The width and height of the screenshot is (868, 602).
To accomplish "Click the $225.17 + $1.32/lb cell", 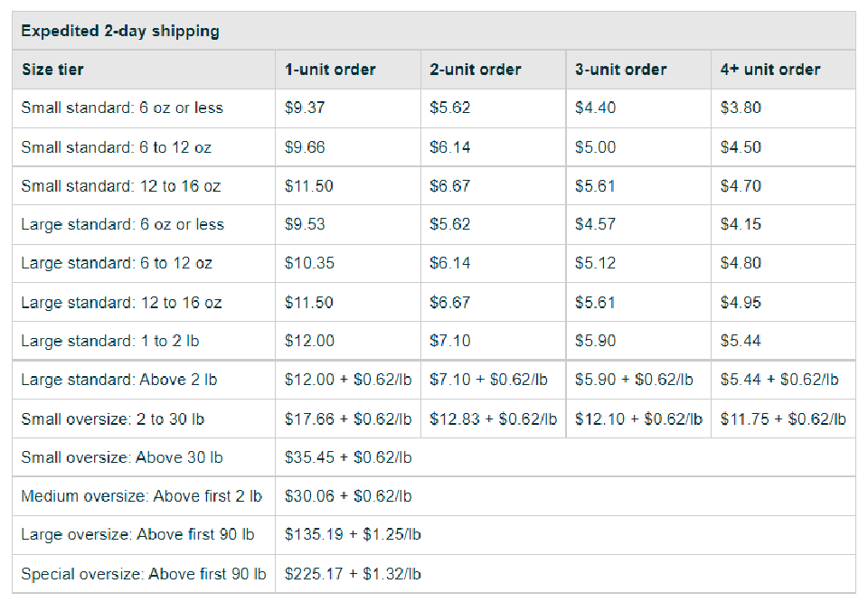I will (353, 573).
